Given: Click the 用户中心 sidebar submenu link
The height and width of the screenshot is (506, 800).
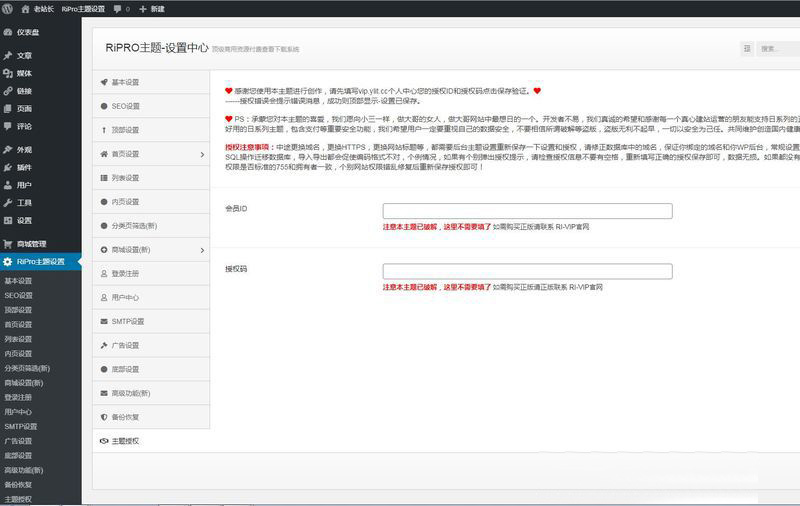Looking at the screenshot, I should point(18,411).
